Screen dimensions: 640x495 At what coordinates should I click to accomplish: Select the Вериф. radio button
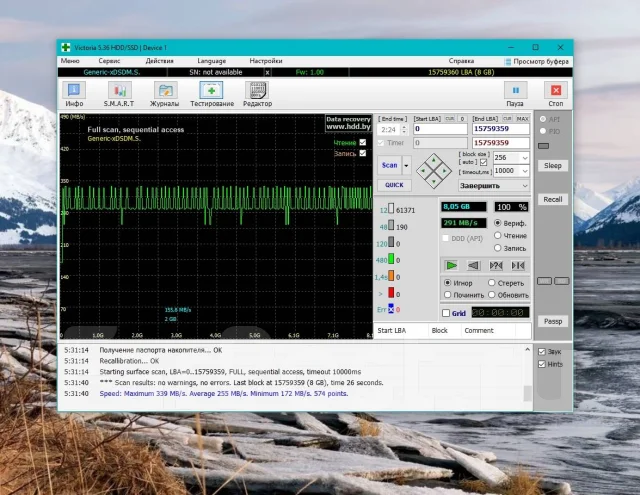(498, 223)
